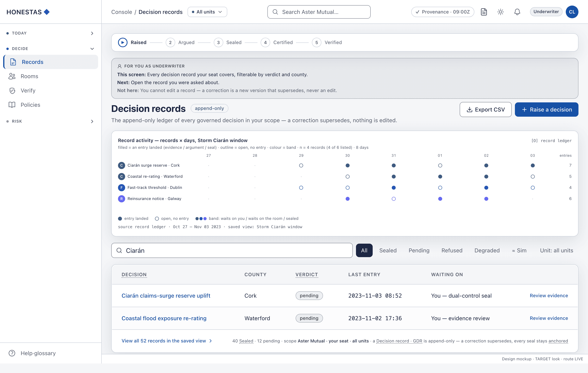Click the anchored glossary term
588x373 pixels.
(x=558, y=341)
